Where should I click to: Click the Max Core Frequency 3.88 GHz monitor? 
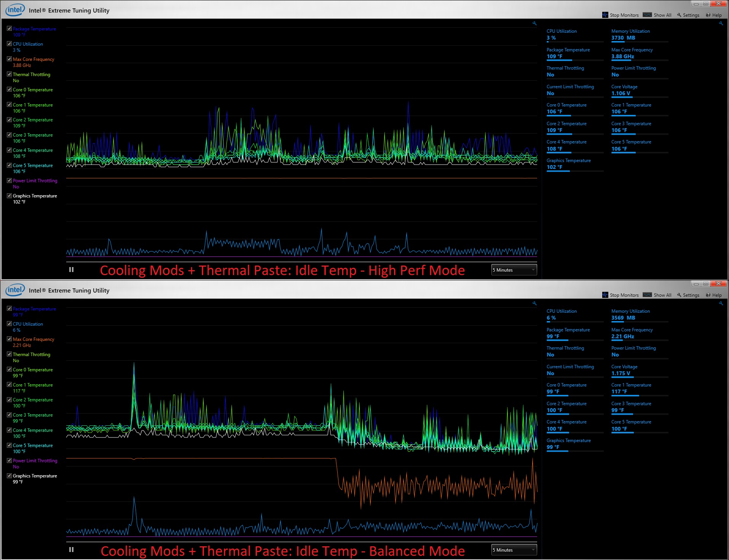640,54
